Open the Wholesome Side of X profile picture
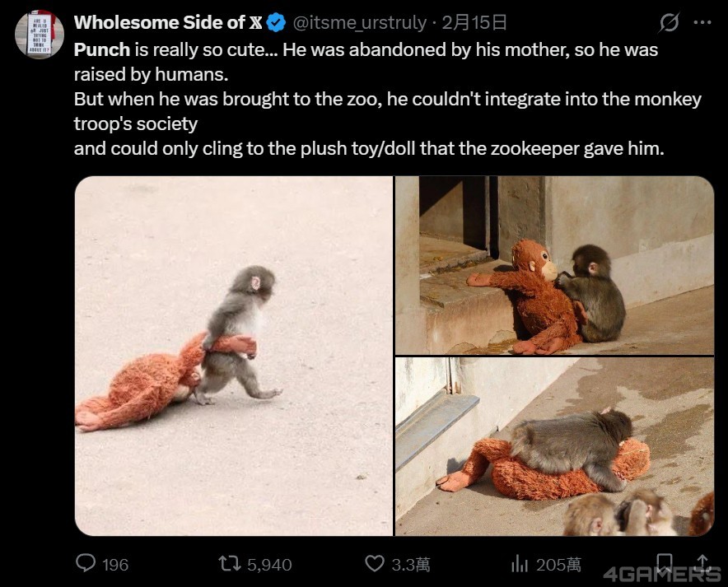728x587 pixels. 40,35
